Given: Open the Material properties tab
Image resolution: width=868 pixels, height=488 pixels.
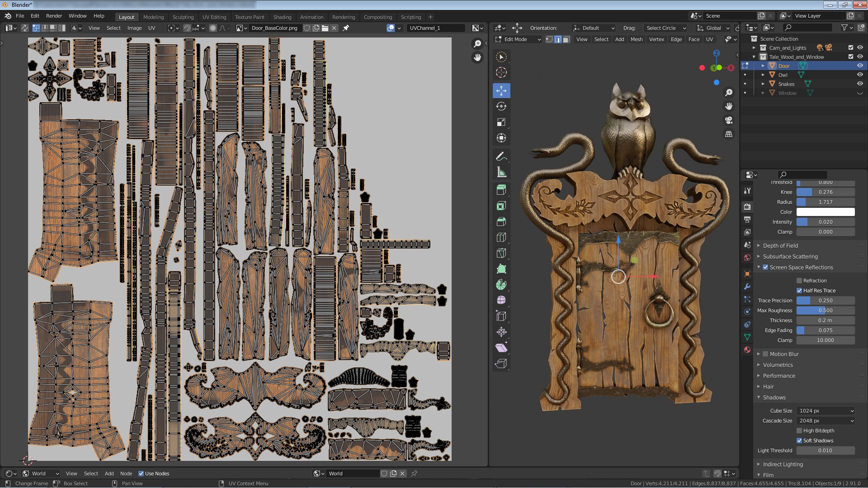Looking at the screenshot, I should coord(747,350).
